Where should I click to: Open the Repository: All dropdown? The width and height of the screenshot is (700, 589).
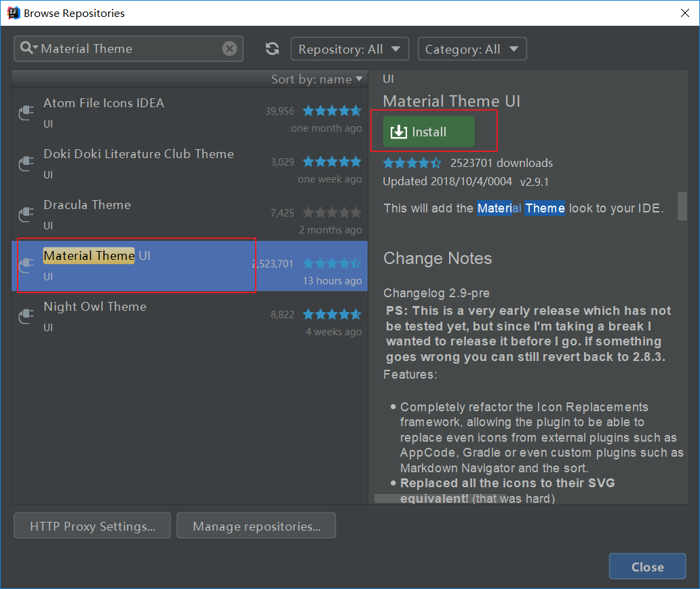(349, 49)
